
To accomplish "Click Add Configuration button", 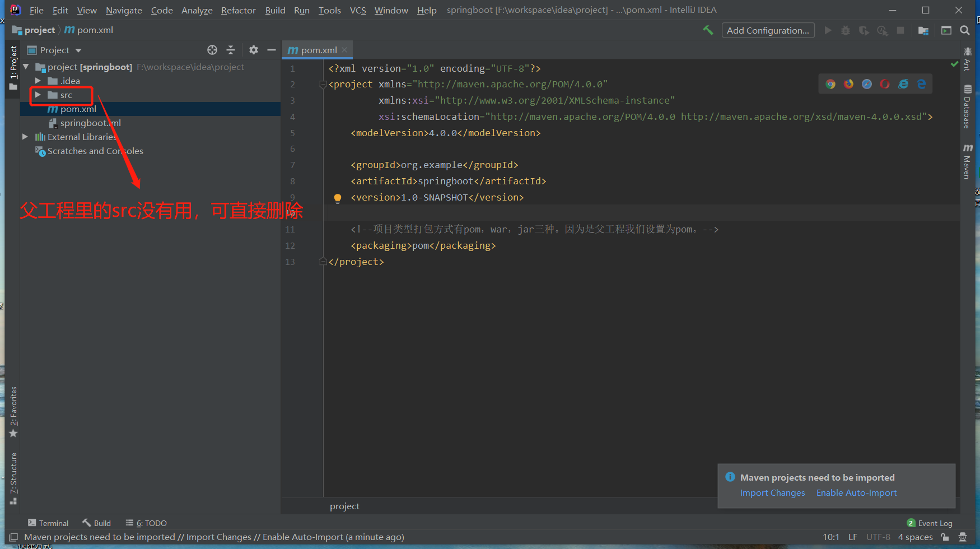I will [768, 30].
